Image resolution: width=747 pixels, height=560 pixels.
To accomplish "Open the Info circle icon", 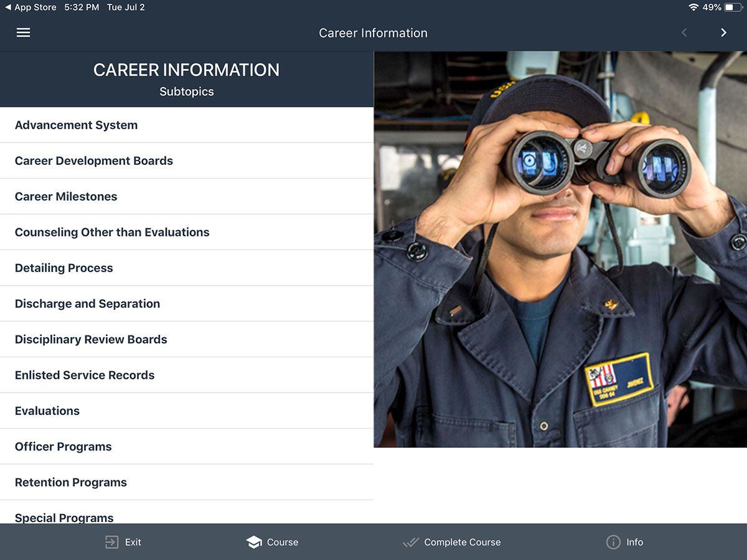I will [613, 542].
